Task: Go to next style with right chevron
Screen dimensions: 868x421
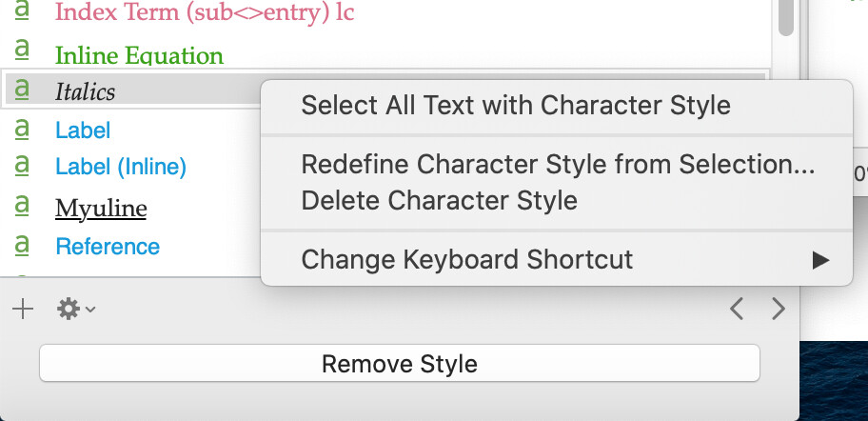Action: (x=779, y=310)
